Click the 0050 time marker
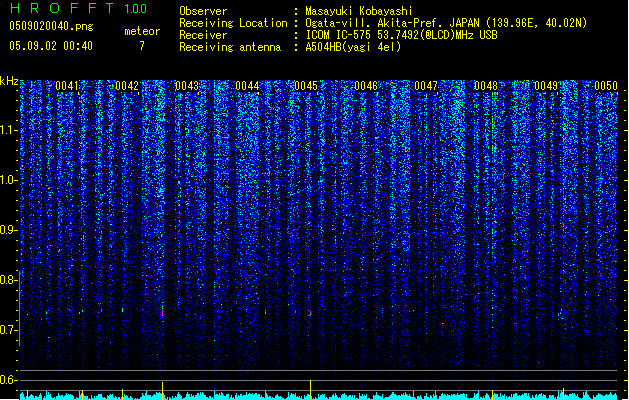This screenshot has height=400, width=629. point(606,86)
